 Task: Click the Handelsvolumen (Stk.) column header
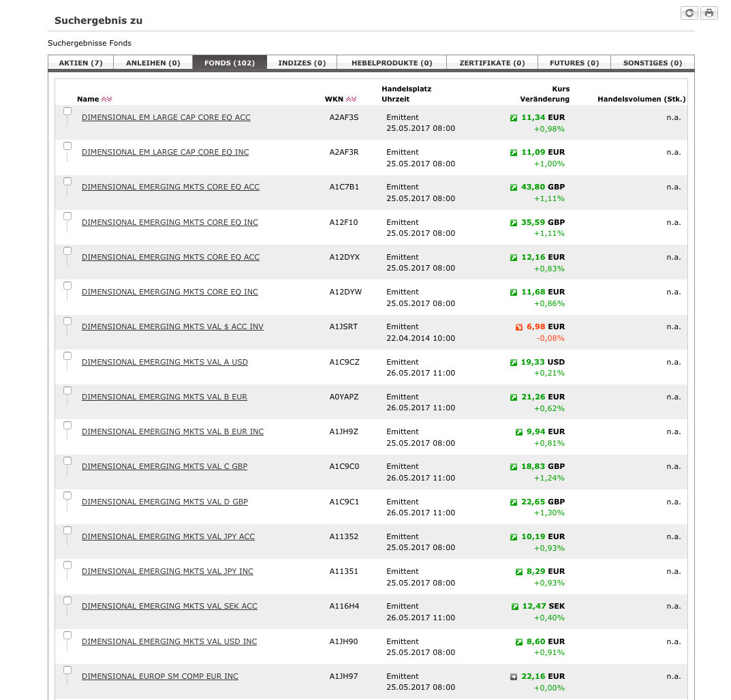click(642, 99)
